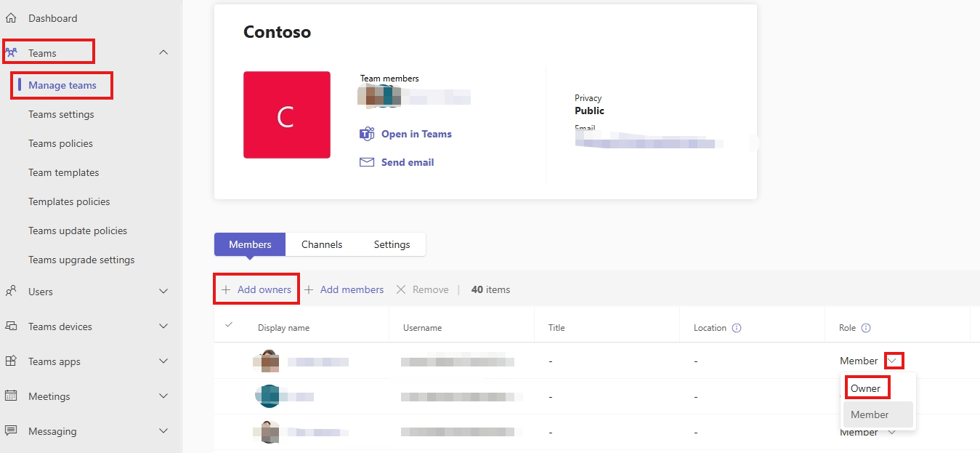Sort by Display name column header
Image resolution: width=980 pixels, height=453 pixels.
283,328
